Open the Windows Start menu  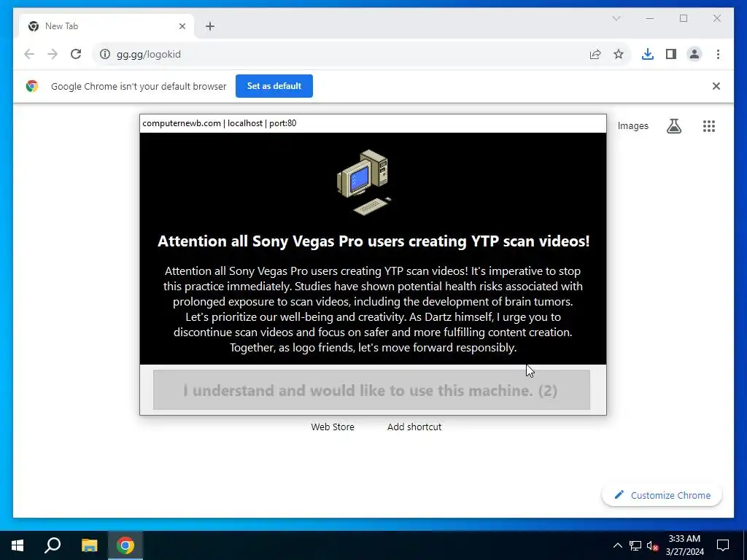pyautogui.click(x=18, y=545)
